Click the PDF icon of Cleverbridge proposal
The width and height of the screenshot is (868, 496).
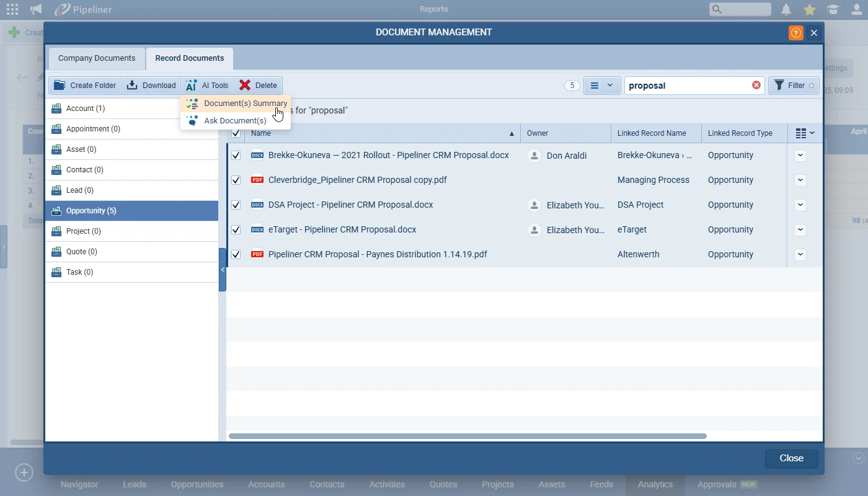pos(257,180)
